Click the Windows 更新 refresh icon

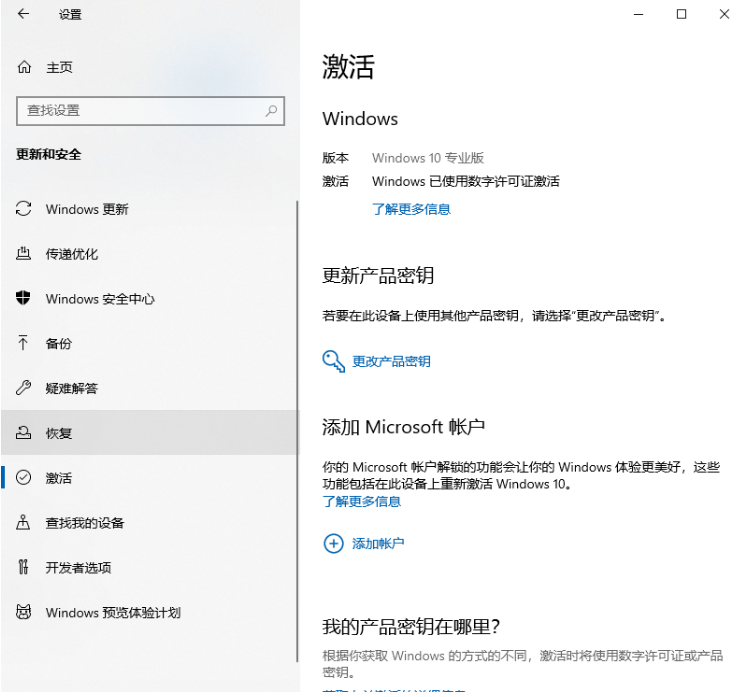pyautogui.click(x=24, y=210)
